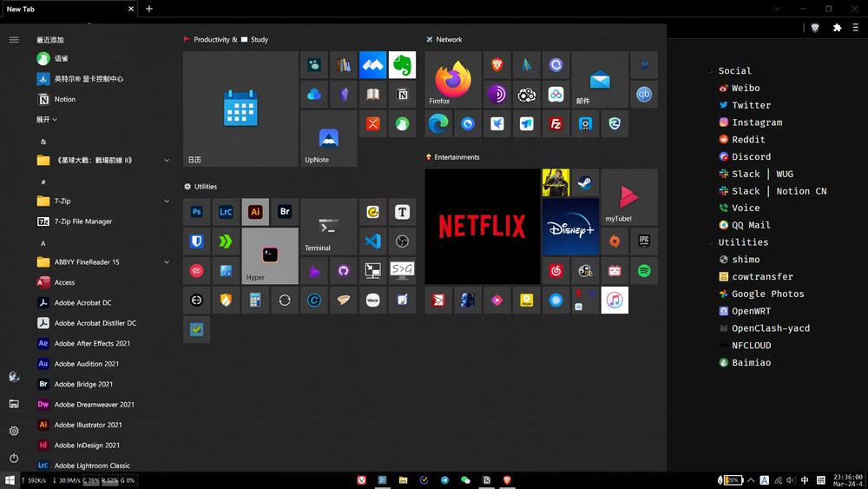
Task: Open a new browser tab with plus
Action: tap(149, 9)
